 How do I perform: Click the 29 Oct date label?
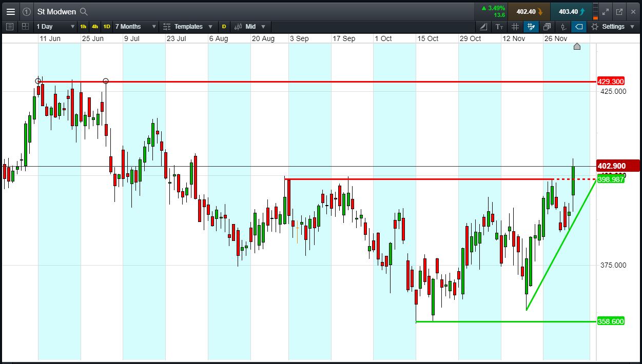click(470, 38)
